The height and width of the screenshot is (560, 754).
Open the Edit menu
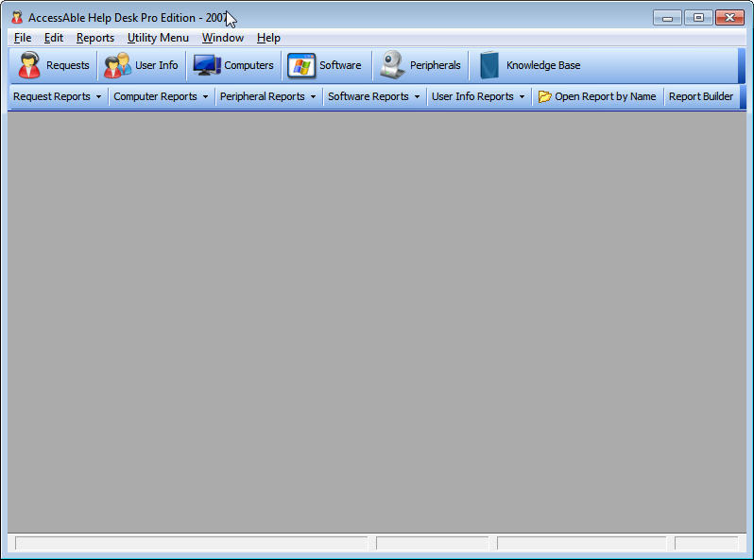pos(53,38)
